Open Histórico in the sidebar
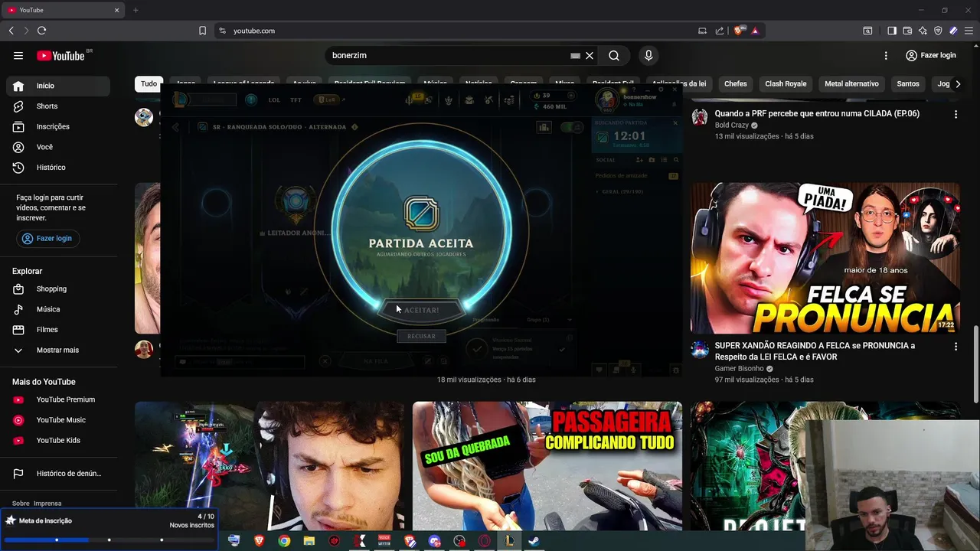Viewport: 980px width, 551px height. pos(58,167)
